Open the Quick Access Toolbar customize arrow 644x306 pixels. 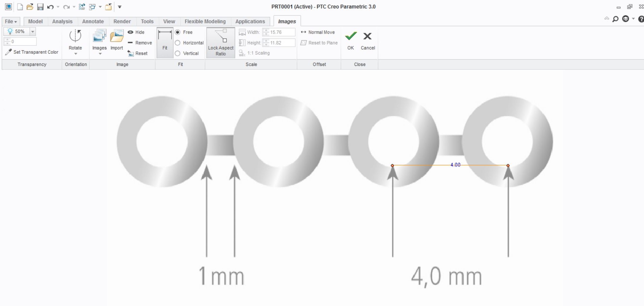pyautogui.click(x=120, y=7)
